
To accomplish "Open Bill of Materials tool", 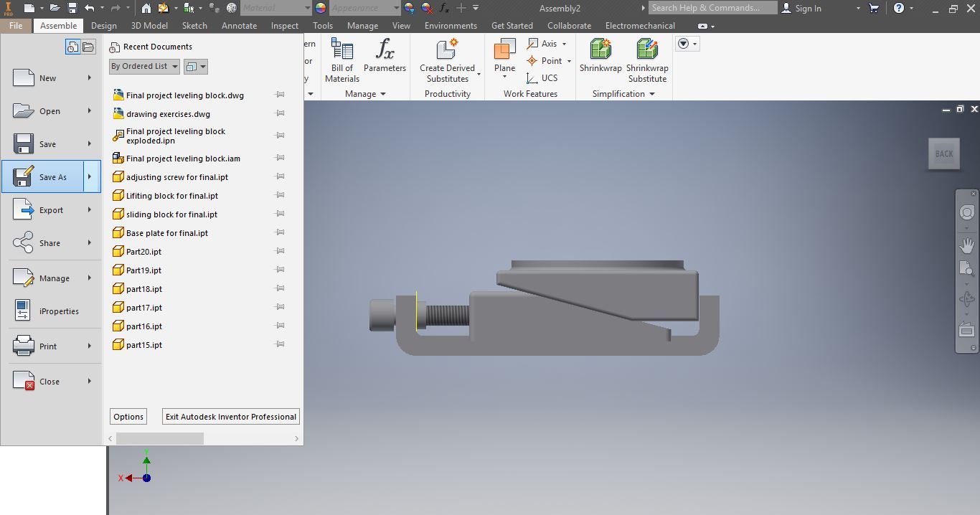I will click(342, 60).
